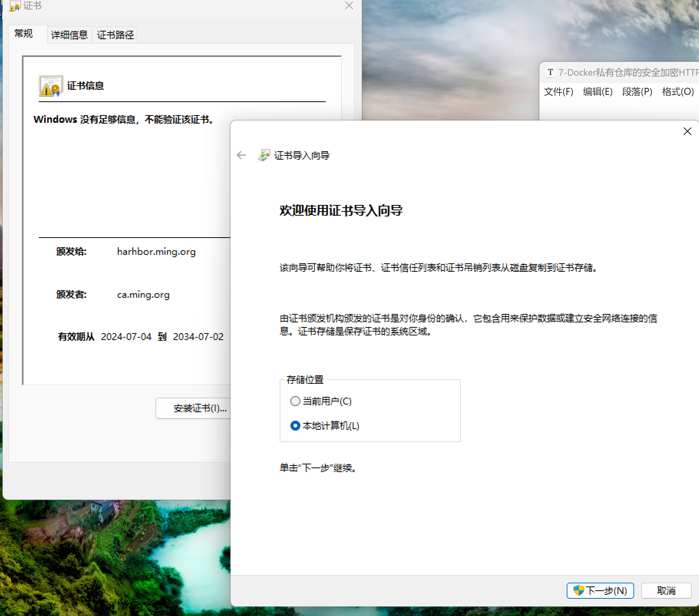Open the 证书路径 tab
The height and width of the screenshot is (616, 699).
point(115,35)
